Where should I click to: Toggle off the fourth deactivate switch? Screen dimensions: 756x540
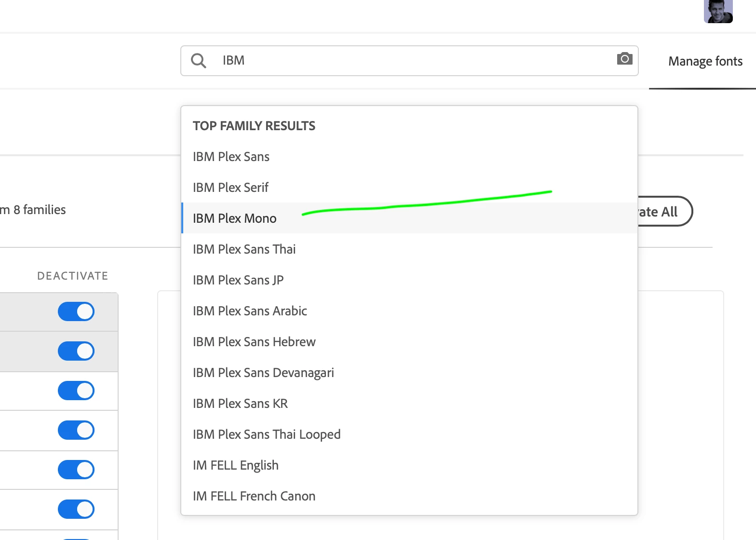pos(76,430)
